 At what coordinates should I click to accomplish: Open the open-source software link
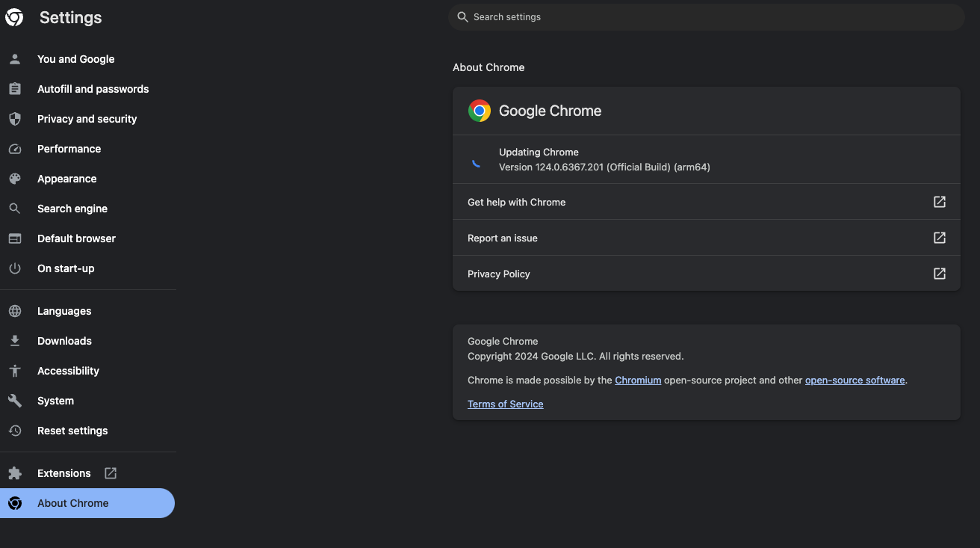pos(855,380)
